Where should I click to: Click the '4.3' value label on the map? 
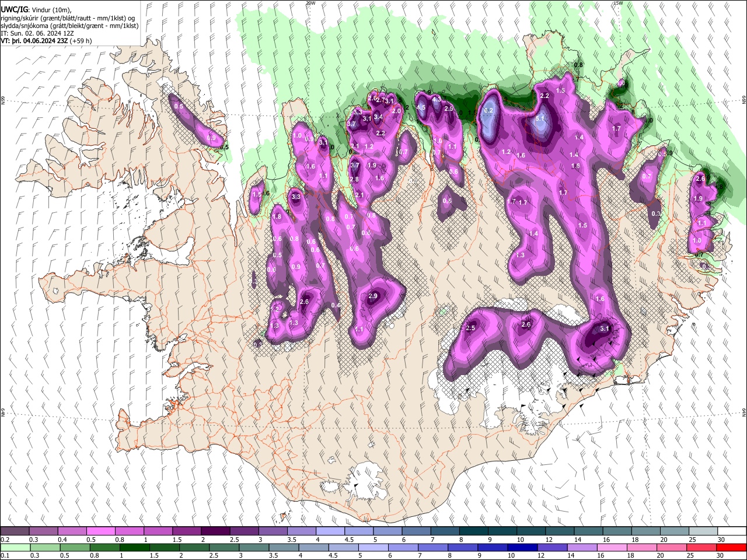(x=437, y=100)
